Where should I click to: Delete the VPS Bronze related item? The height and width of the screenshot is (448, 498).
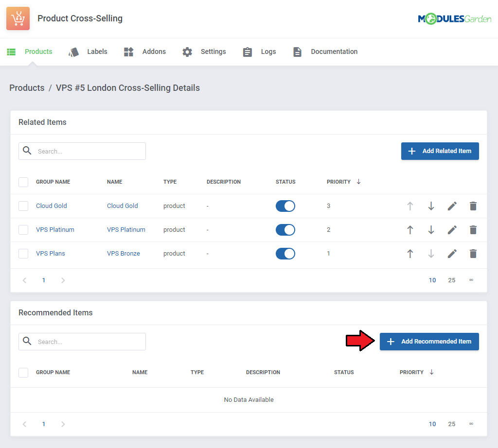(x=473, y=254)
